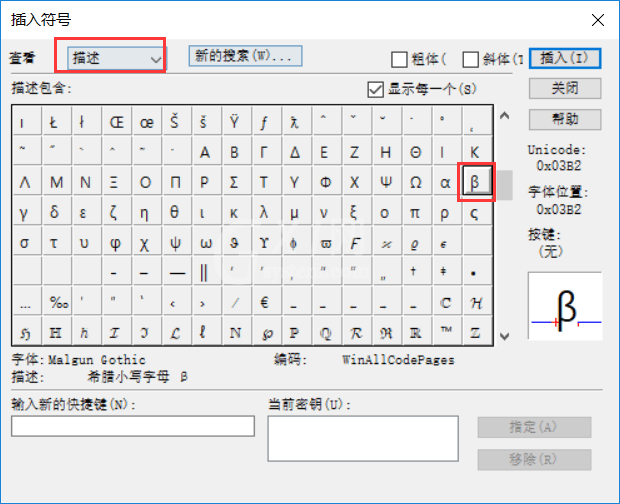Choose the Greek capital Delta symbol
This screenshot has height=504, width=620.
295,152
